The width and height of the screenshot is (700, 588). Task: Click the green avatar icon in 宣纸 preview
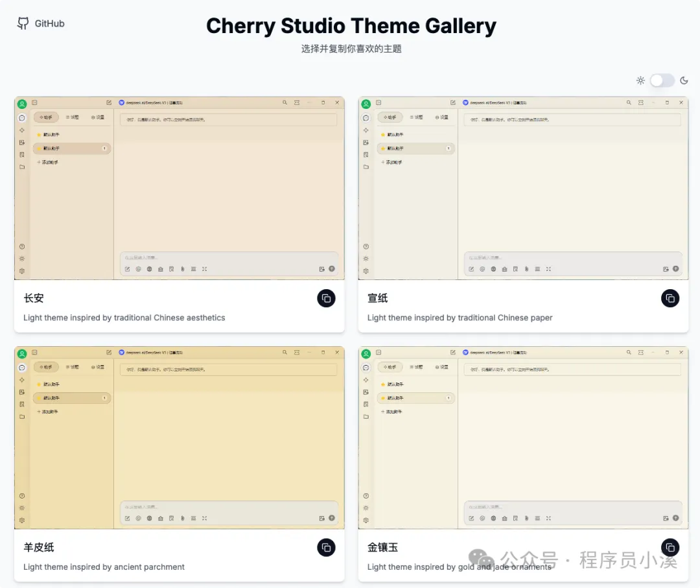pyautogui.click(x=366, y=104)
